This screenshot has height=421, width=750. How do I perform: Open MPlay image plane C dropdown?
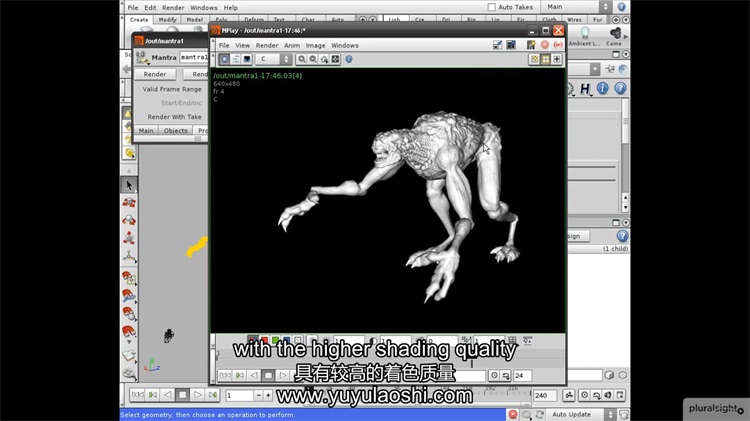pyautogui.click(x=273, y=59)
